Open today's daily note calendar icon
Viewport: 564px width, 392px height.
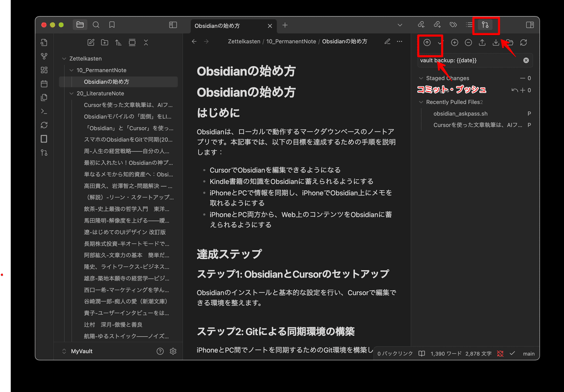(x=44, y=84)
